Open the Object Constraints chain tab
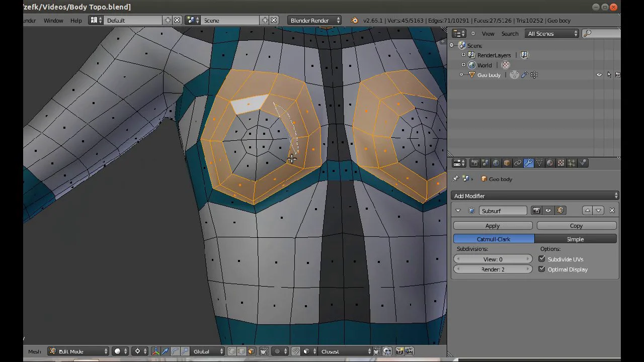644x362 pixels. (x=518, y=163)
